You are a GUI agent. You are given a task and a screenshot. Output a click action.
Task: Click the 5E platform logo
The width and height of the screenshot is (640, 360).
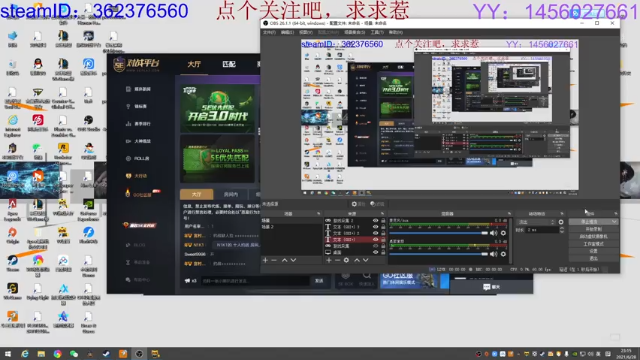click(136, 64)
